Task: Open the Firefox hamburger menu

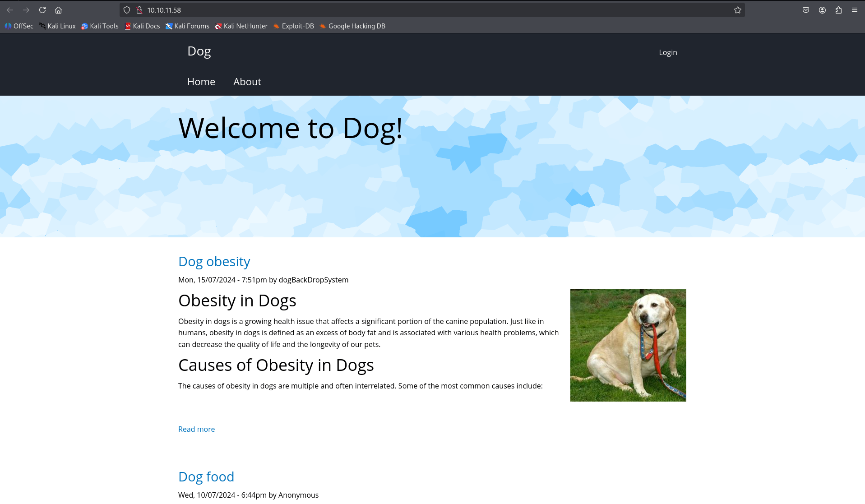Action: 855,10
